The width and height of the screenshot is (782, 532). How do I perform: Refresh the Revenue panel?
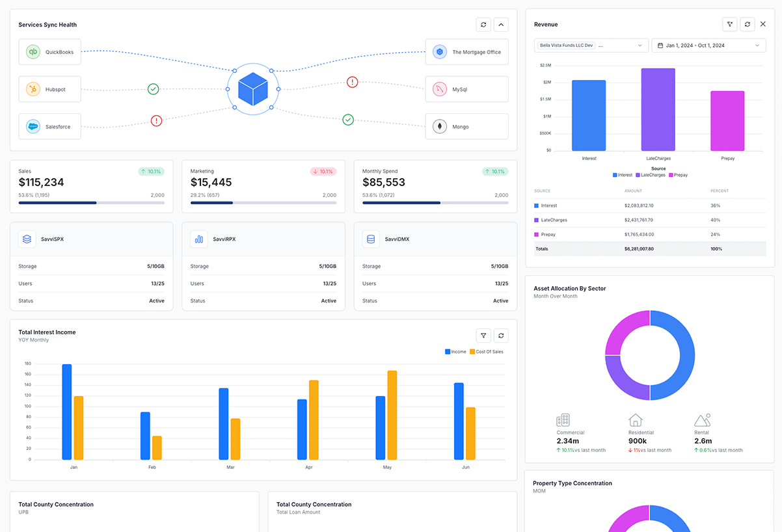pos(748,24)
